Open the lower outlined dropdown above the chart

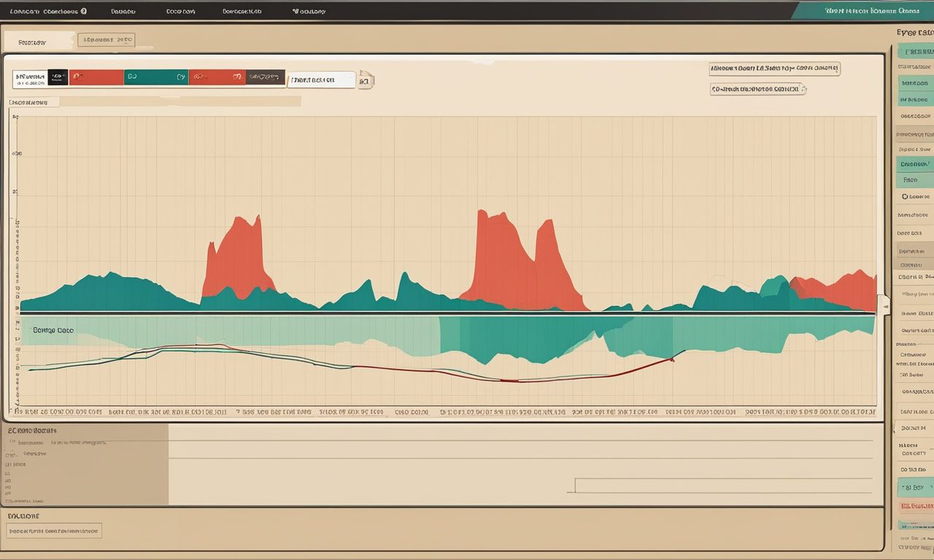coord(757,89)
